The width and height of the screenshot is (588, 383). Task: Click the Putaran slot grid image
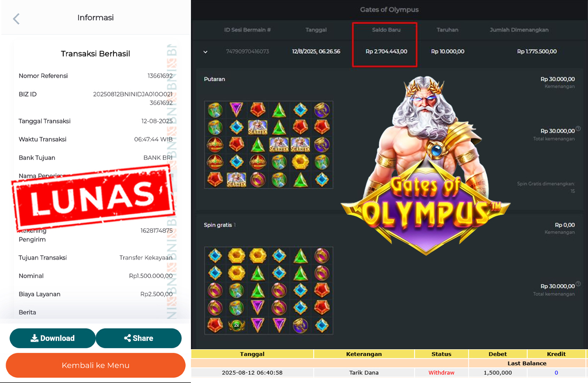268,145
